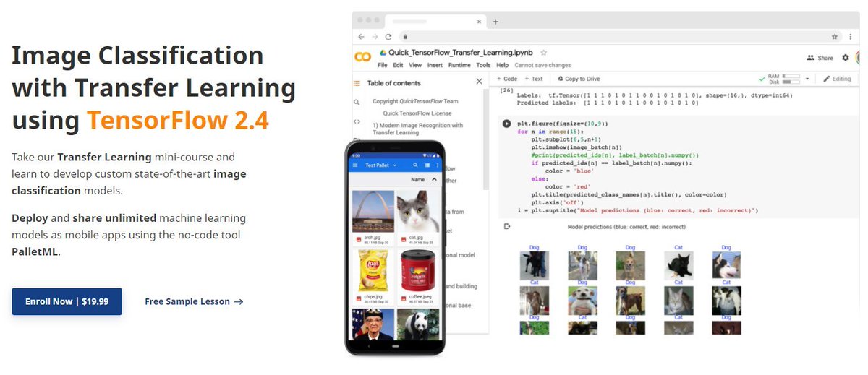Click the orange TensorFlow 2.4 heading text
Screen dimensions: 868x375
[x=178, y=119]
